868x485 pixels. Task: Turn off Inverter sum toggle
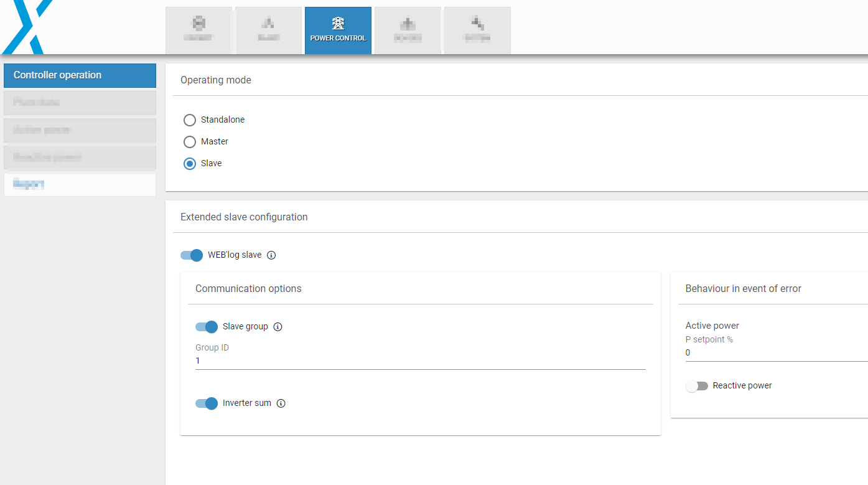point(207,403)
